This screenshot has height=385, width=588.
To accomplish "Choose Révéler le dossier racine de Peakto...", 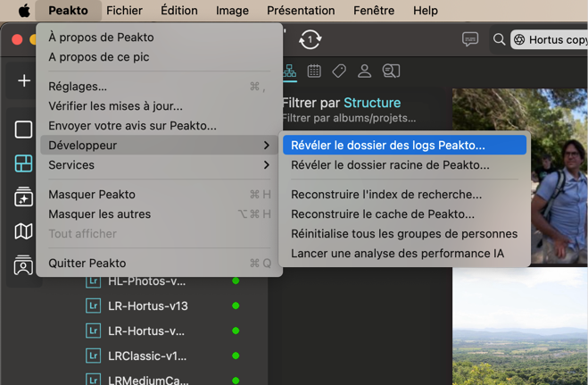I will 404,164.
